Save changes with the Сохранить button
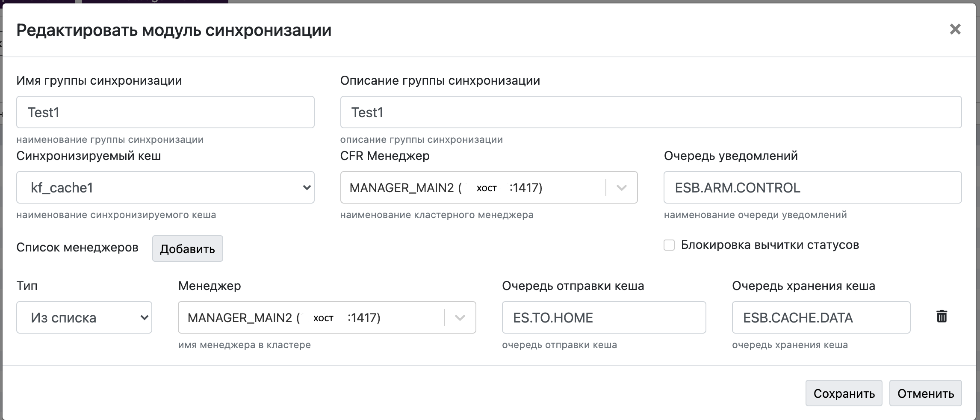Screen dimensions: 980x420 click(844, 393)
